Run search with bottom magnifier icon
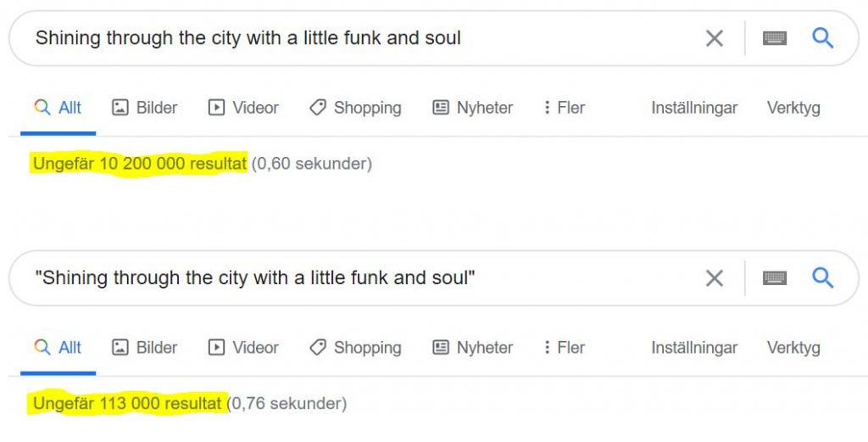 (x=822, y=278)
